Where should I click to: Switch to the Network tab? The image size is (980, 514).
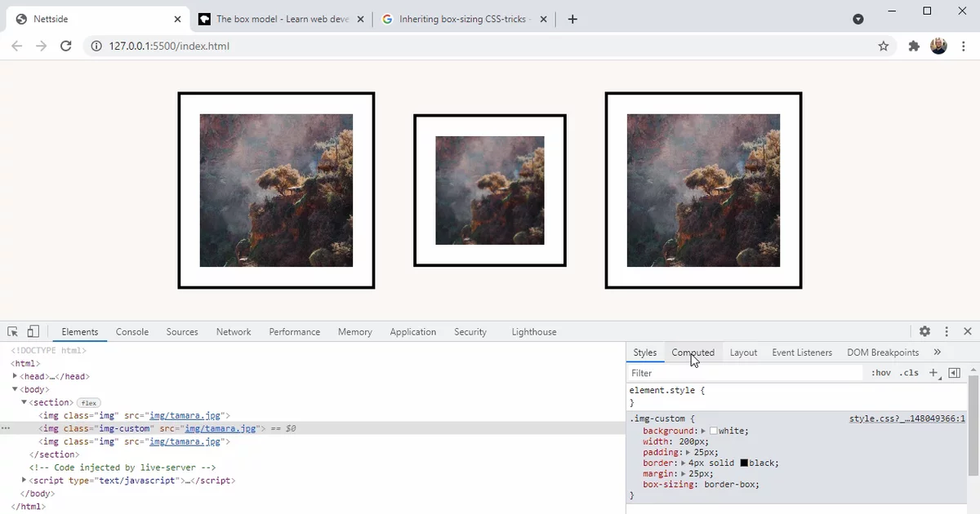(x=234, y=331)
